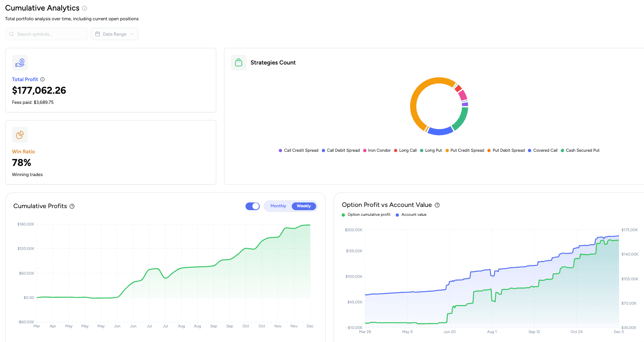Screen dimensions: 644x342
Task: Toggle Option cumulative profit legend series
Action: [368, 215]
